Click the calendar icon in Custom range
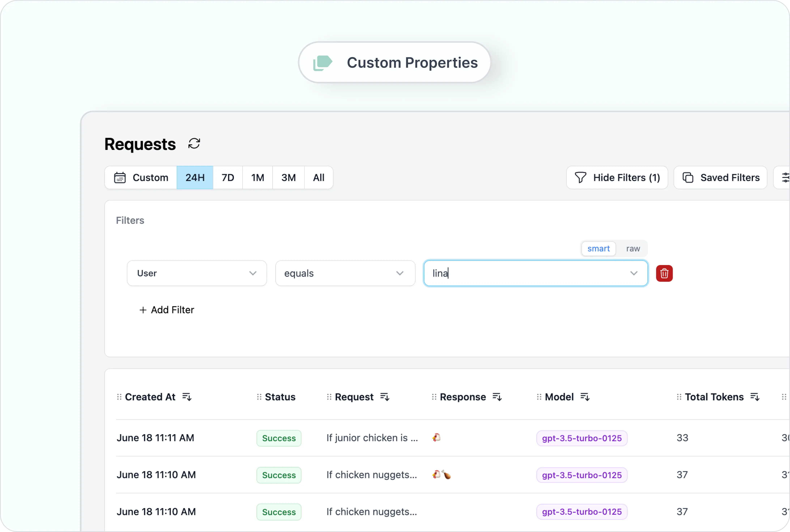 [x=120, y=177]
